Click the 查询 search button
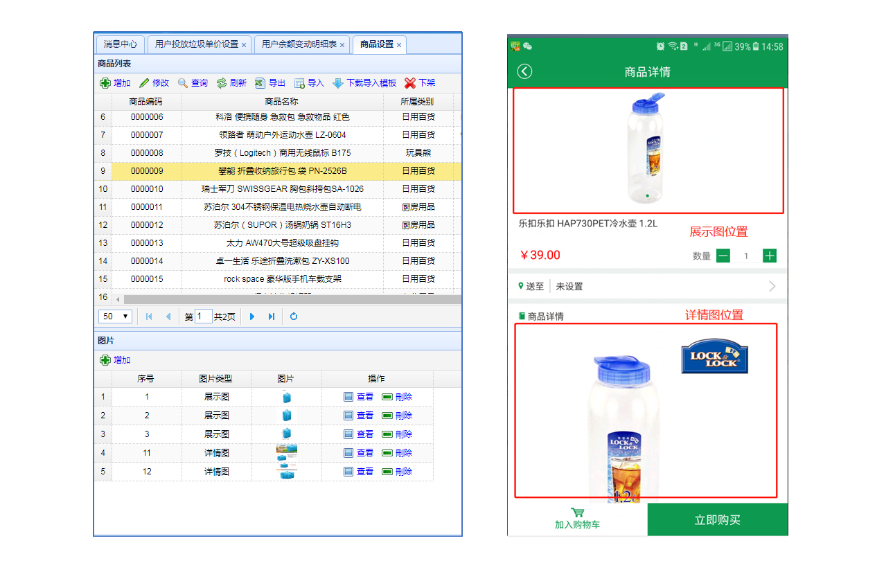Screen dimensions: 893x588 click(x=193, y=83)
